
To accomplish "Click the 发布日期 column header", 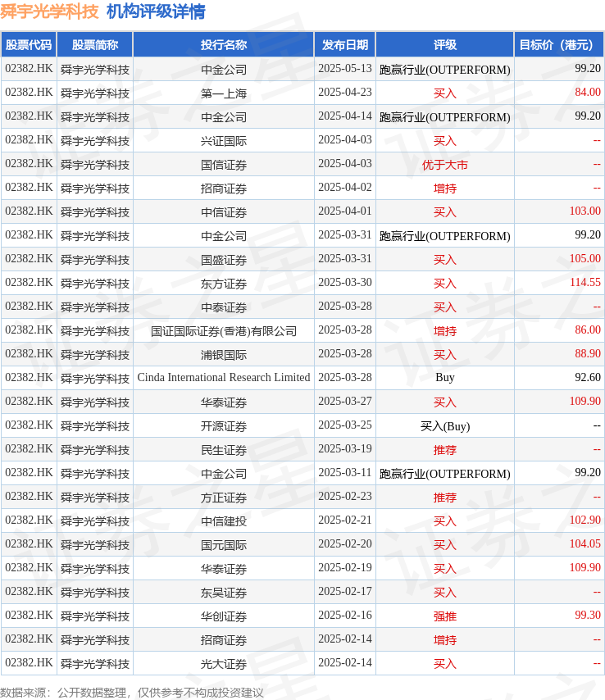I will (x=345, y=44).
